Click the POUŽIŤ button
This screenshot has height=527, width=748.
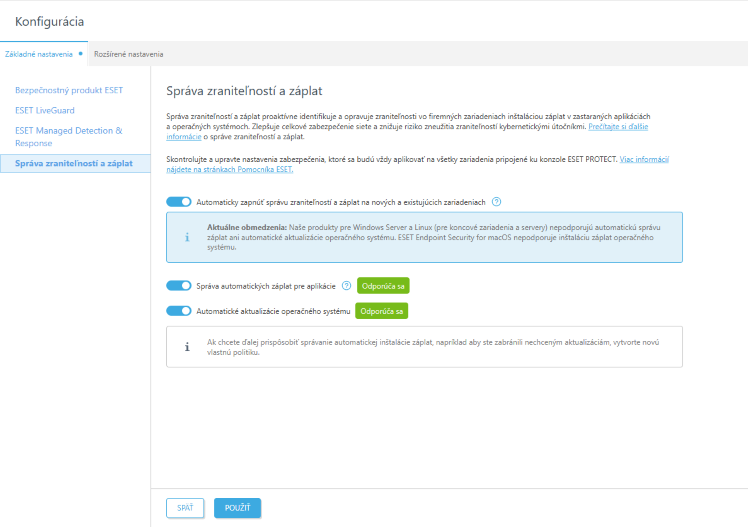(238, 508)
